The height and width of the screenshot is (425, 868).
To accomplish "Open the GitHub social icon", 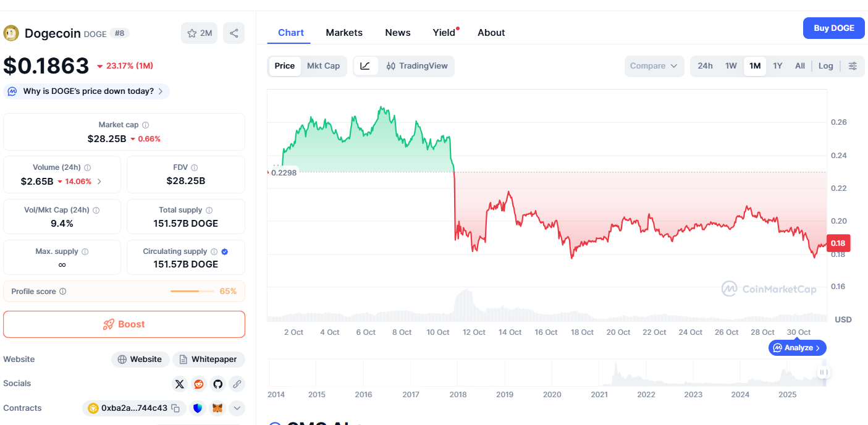I will [x=218, y=384].
